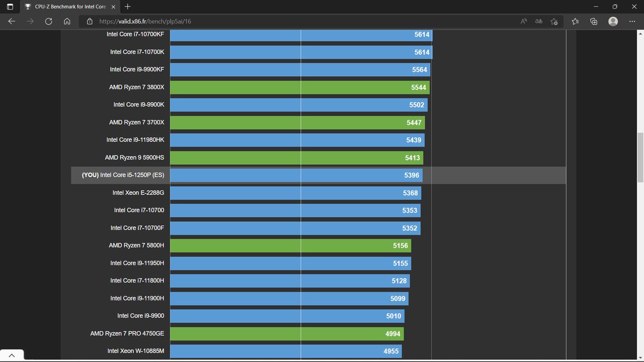Screen dimensions: 644x362
Task: Click the vertical page scrollbar thumb
Action: (x=640, y=158)
